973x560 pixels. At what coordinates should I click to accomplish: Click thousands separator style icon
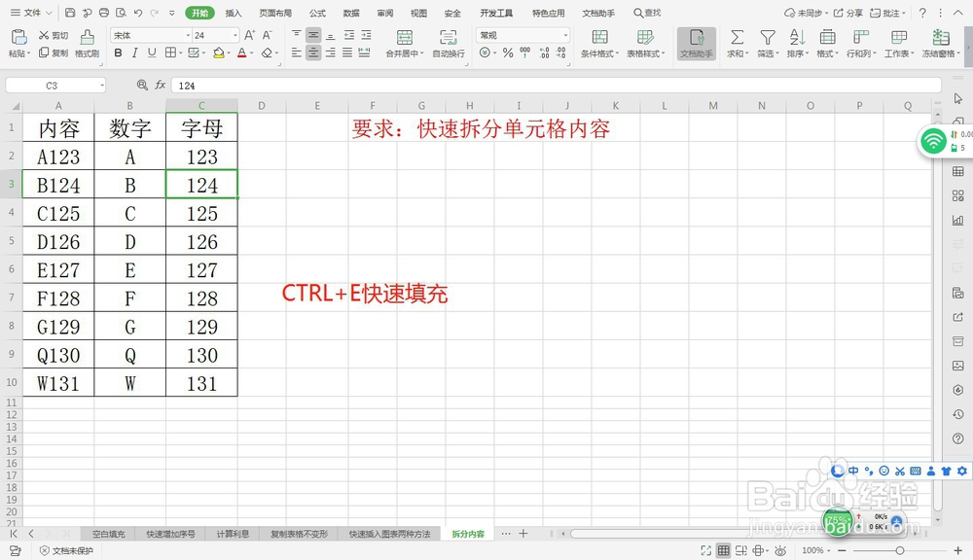pos(525,52)
